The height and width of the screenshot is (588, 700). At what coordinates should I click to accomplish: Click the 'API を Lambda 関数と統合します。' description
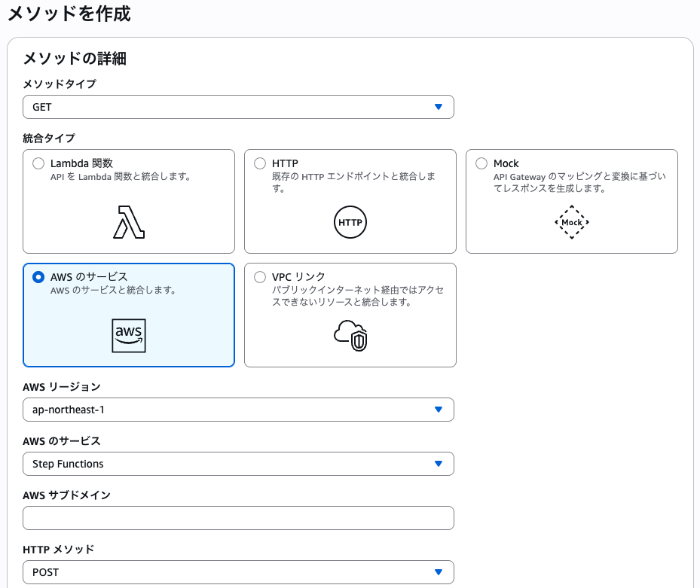click(121, 177)
